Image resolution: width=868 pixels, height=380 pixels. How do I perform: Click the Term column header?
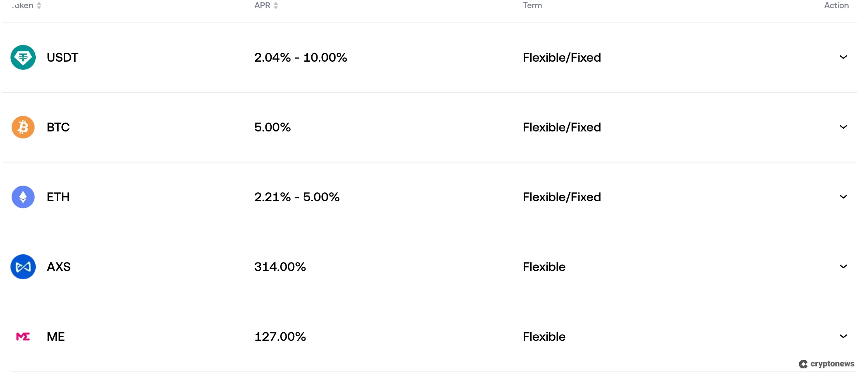point(532,5)
